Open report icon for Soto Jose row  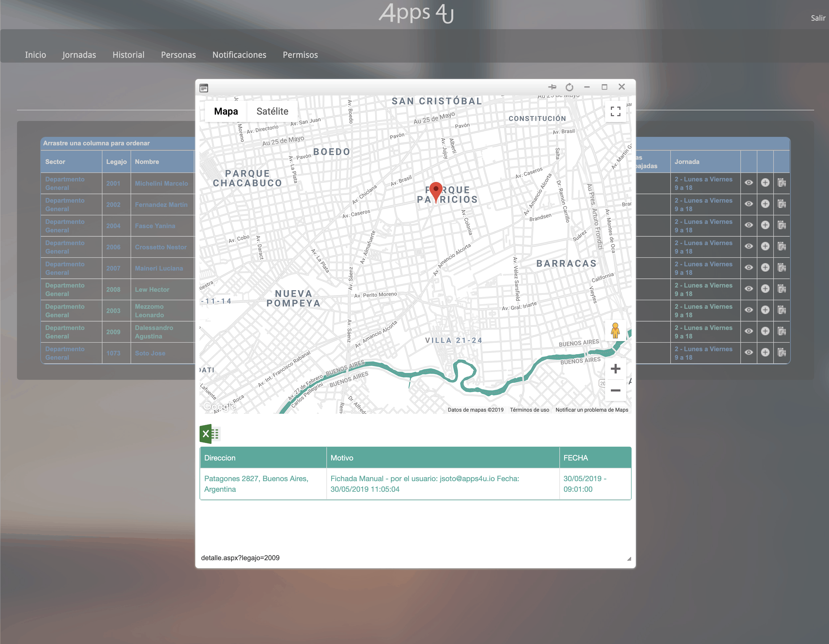781,353
